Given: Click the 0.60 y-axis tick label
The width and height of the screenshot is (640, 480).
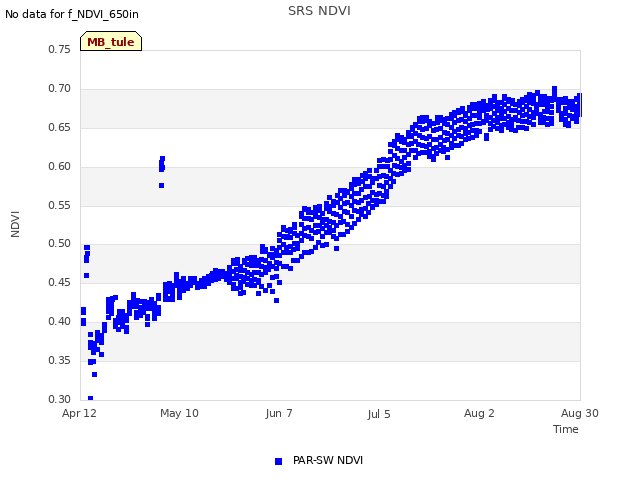Looking at the screenshot, I should [x=60, y=166].
